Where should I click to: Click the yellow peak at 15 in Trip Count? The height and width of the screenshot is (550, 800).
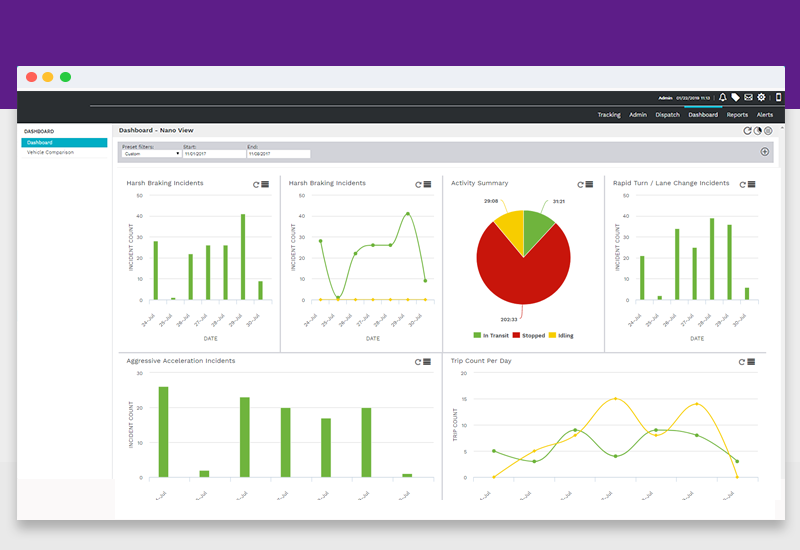pyautogui.click(x=615, y=398)
